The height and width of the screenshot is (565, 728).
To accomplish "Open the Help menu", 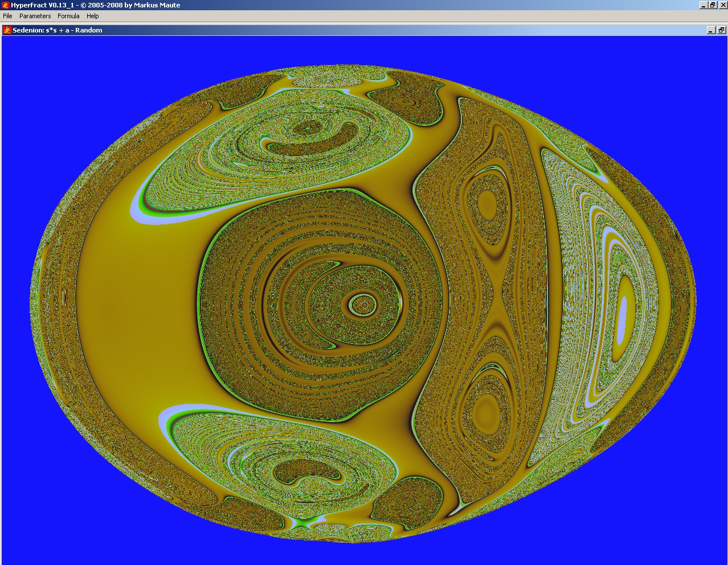I will pos(92,16).
